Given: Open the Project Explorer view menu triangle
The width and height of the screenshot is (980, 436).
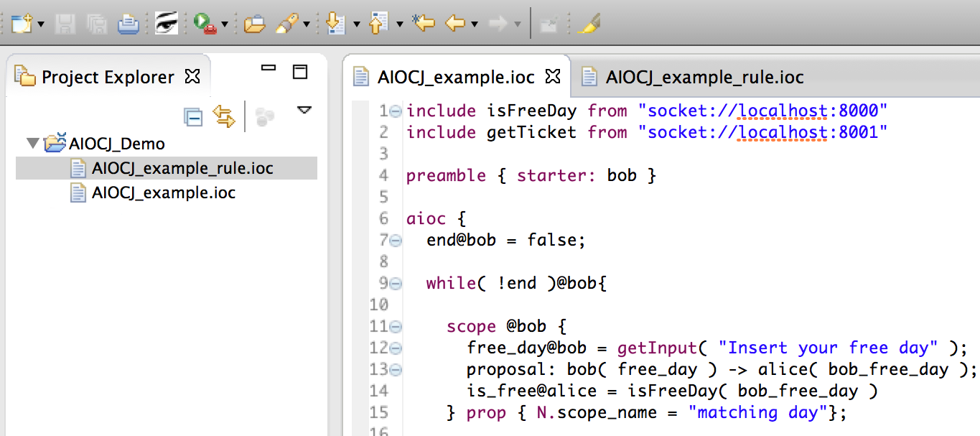Looking at the screenshot, I should click(x=304, y=110).
